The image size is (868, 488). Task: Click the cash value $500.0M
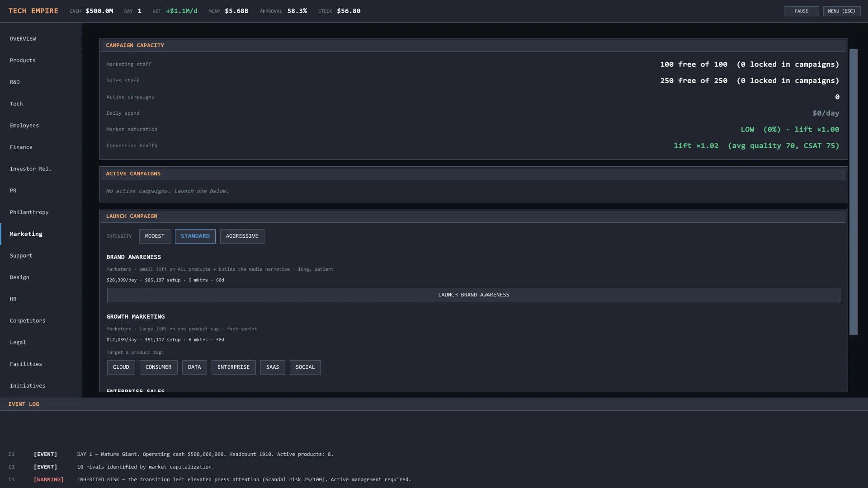pos(99,11)
